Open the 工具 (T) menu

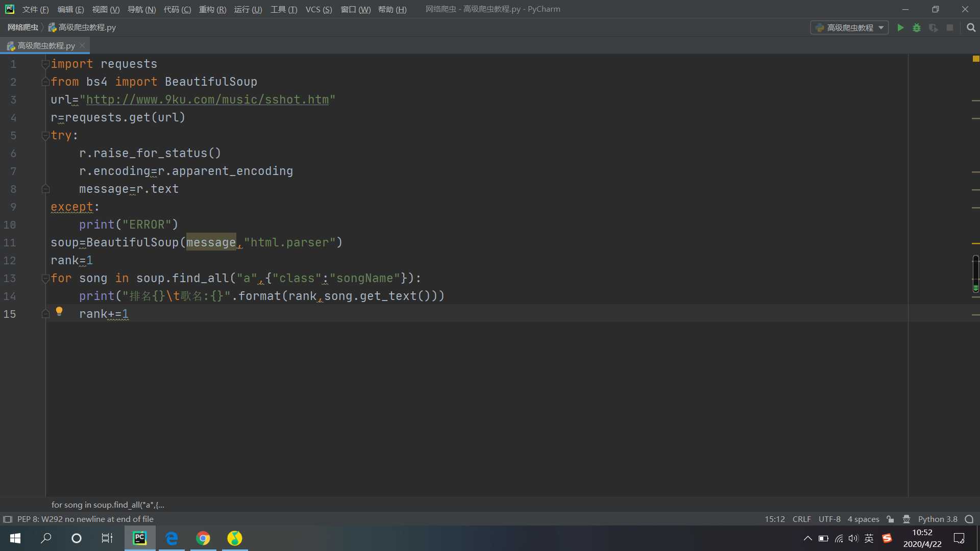click(284, 9)
